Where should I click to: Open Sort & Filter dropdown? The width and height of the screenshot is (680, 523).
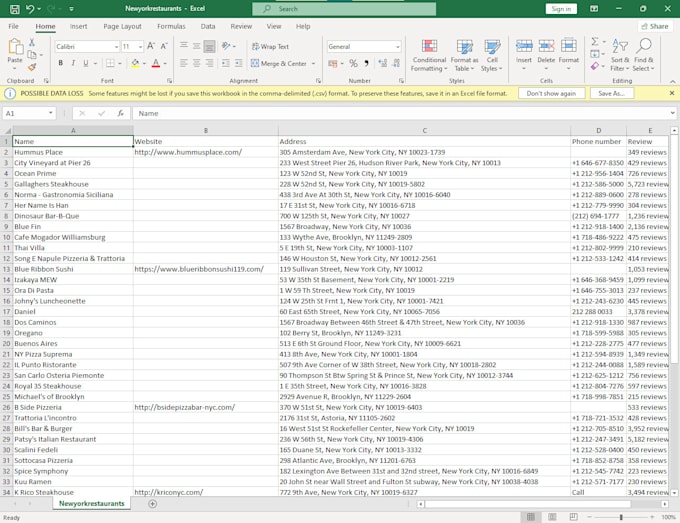click(620, 55)
